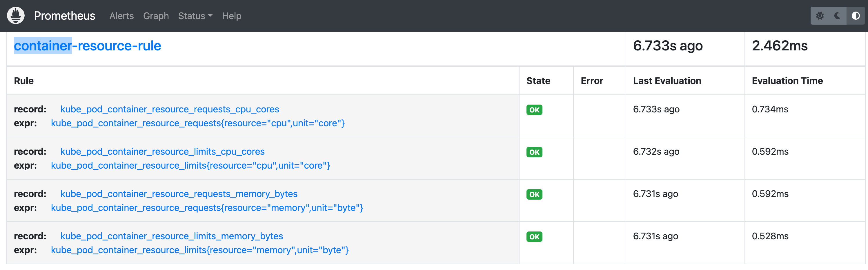
Task: Open the Graph page
Action: click(x=156, y=16)
